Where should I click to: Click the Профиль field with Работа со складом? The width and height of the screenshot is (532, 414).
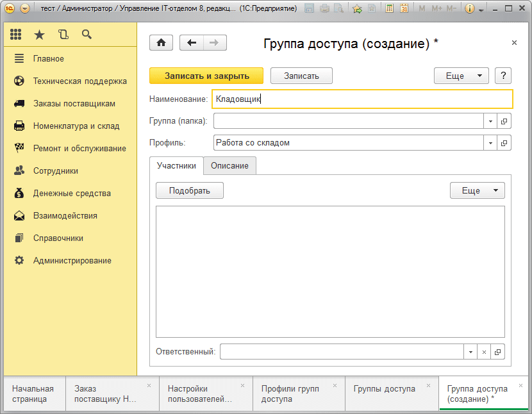348,143
